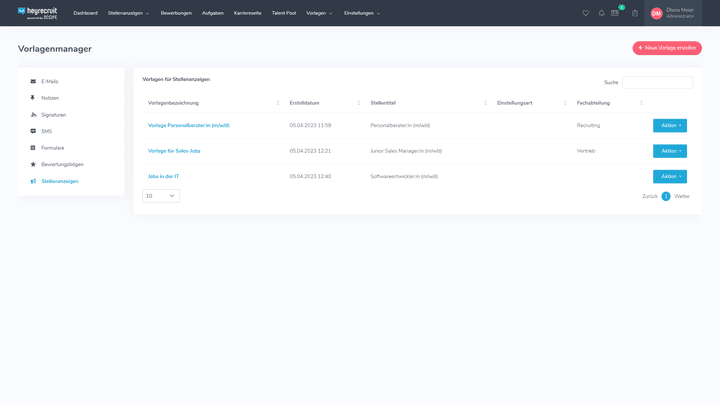Click the heart favorites icon in header
The width and height of the screenshot is (720, 405).
[586, 13]
